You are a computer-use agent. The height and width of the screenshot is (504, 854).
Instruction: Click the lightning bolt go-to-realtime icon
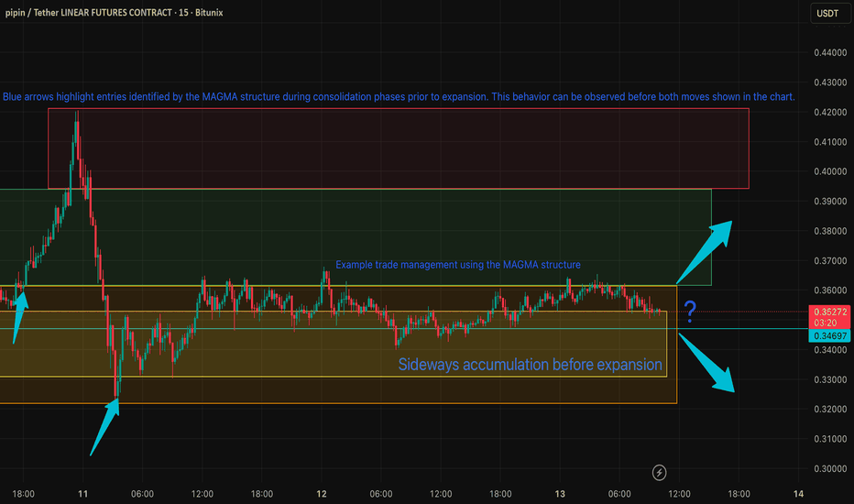[x=659, y=473]
